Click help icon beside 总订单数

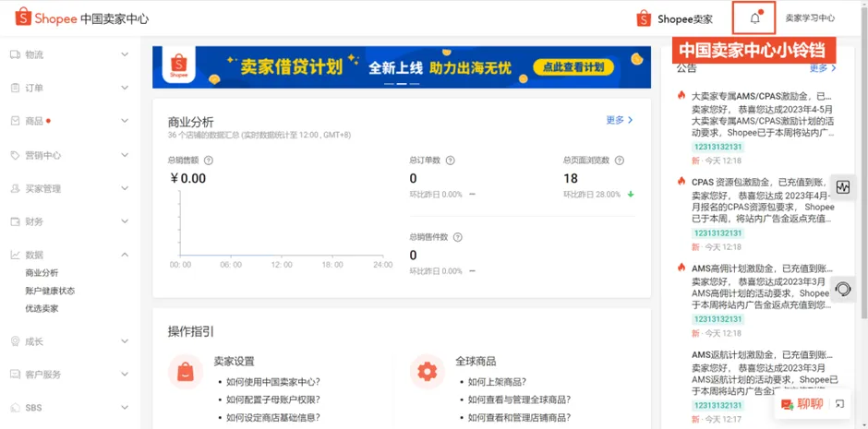click(x=450, y=161)
